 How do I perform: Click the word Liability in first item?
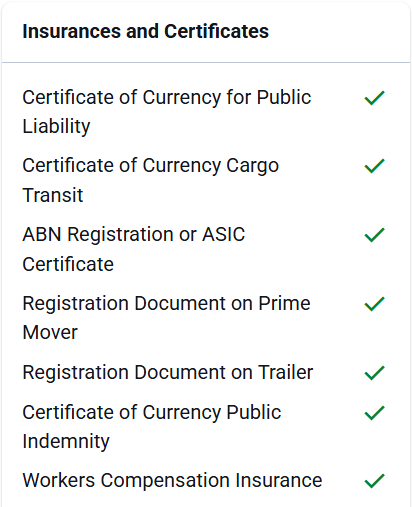pos(56,127)
